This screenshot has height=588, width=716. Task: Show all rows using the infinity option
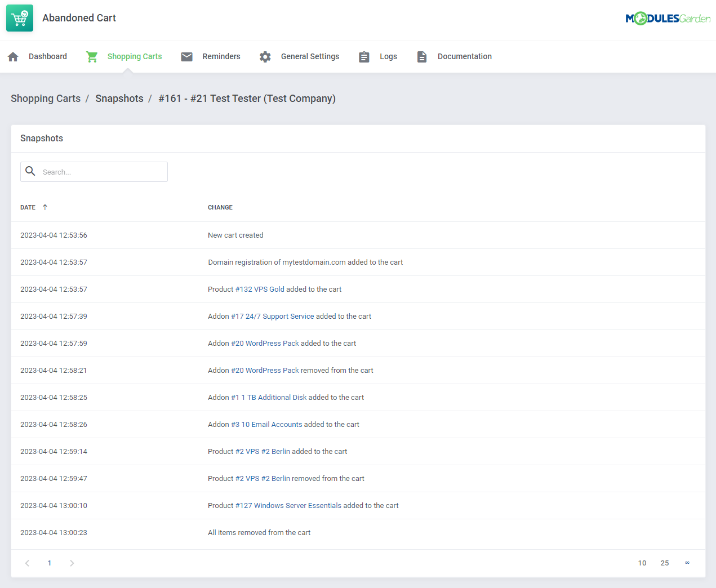[x=687, y=563]
